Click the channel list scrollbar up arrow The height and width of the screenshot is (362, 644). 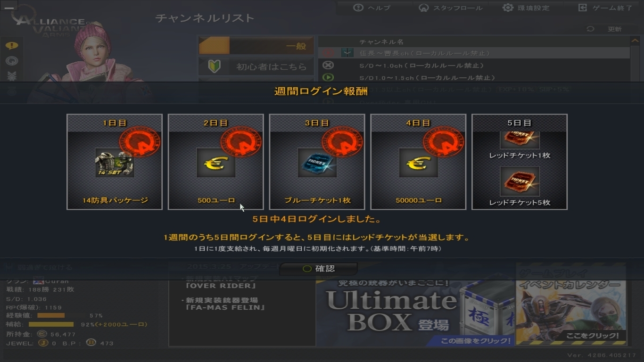(634, 41)
